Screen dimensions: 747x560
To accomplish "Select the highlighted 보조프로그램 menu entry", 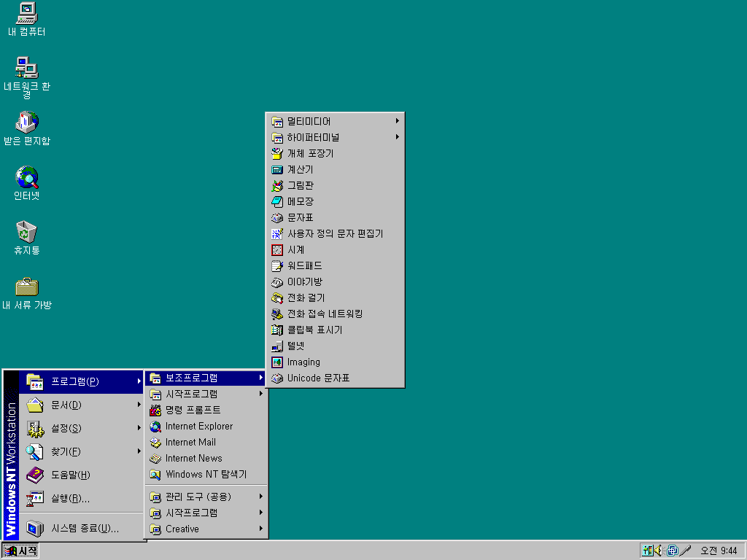I will coord(206,378).
